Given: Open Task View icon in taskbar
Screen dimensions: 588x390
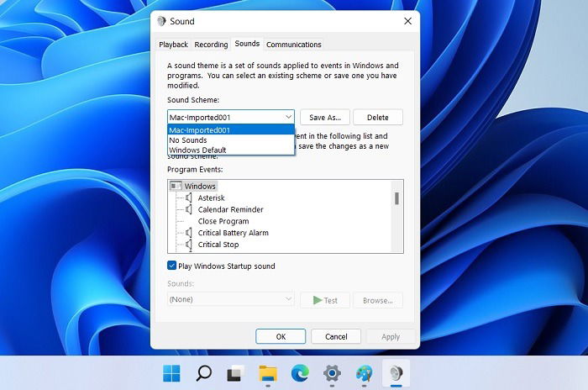Looking at the screenshot, I should tap(235, 373).
